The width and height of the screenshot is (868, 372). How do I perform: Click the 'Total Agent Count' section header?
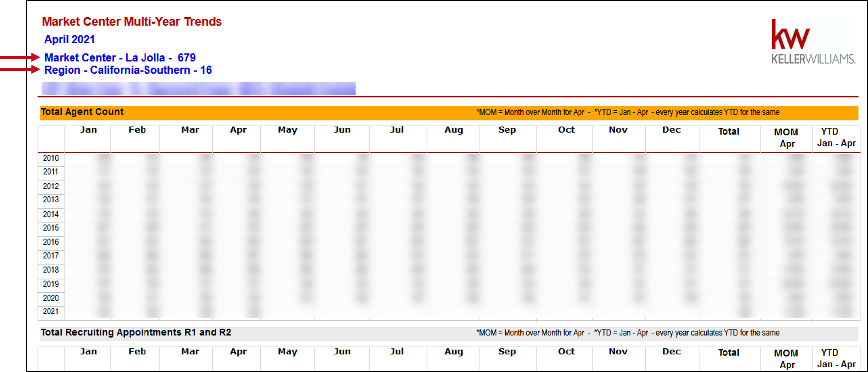[82, 112]
